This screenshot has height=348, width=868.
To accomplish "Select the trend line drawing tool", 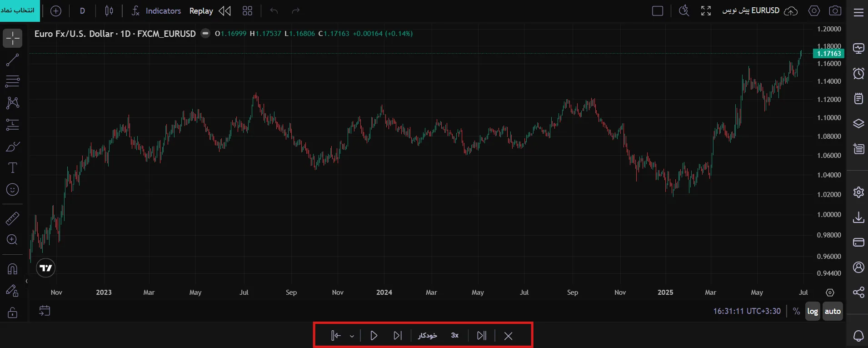I will (13, 60).
